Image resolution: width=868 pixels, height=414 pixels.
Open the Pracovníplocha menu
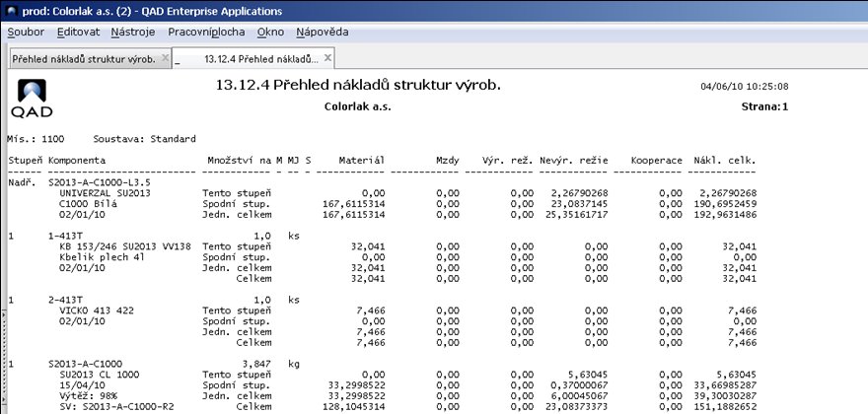[206, 33]
